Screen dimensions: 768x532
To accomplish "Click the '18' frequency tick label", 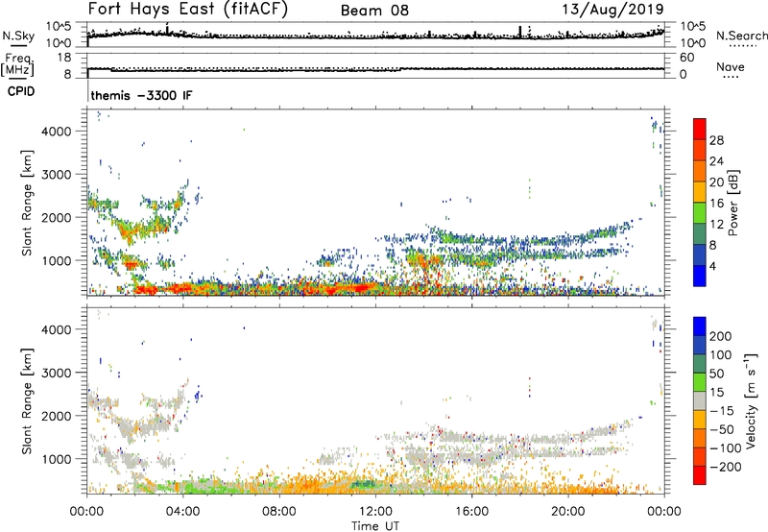I will [64, 58].
